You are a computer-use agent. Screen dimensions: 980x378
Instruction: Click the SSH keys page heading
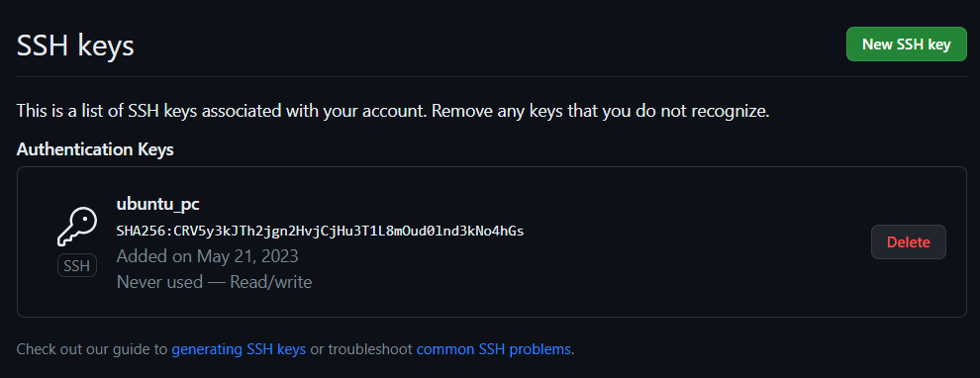pos(75,46)
